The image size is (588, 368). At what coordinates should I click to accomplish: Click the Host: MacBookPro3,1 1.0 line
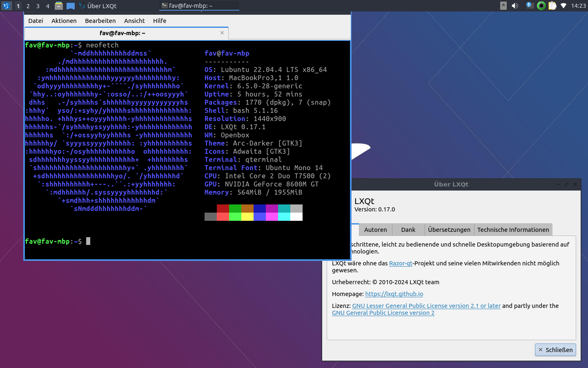(x=252, y=78)
